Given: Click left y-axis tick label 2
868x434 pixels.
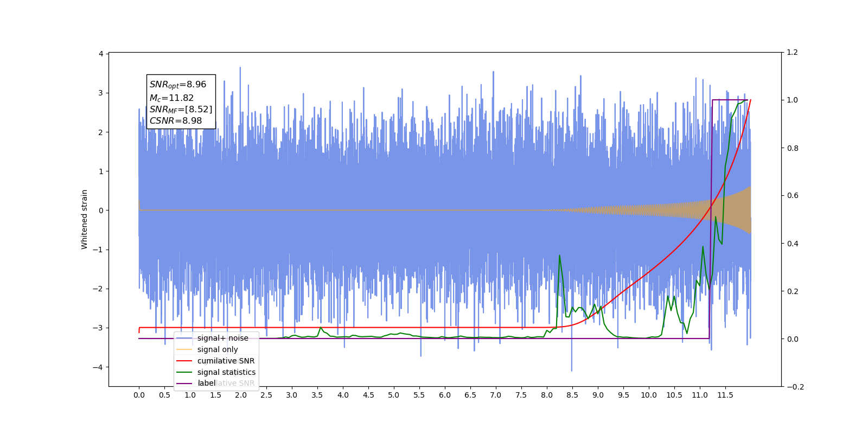Looking at the screenshot, I should point(101,132).
